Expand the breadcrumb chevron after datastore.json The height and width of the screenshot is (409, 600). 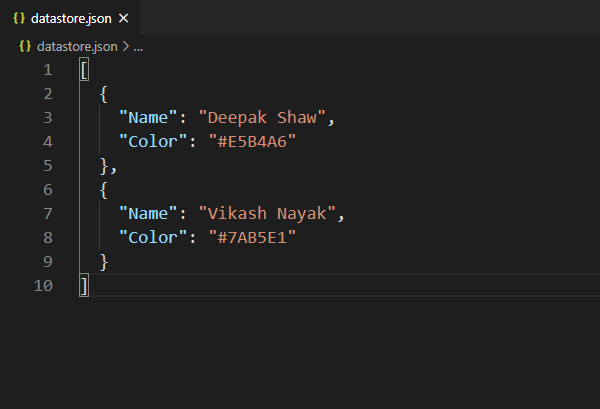click(126, 46)
